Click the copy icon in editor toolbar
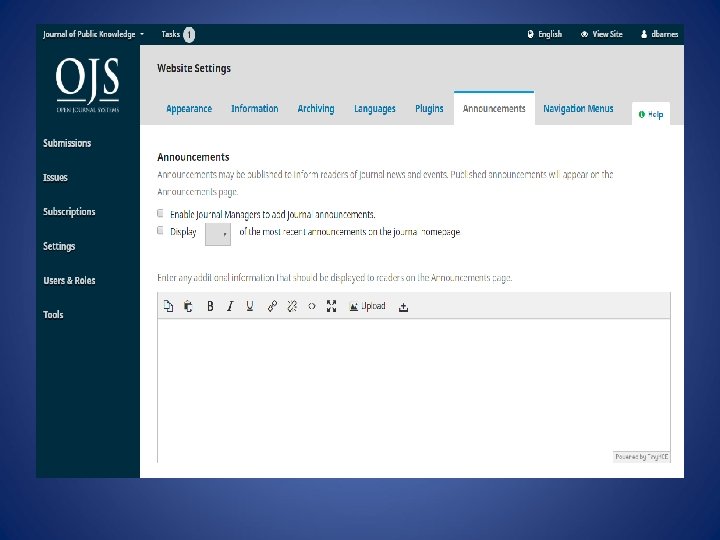 coord(169,306)
